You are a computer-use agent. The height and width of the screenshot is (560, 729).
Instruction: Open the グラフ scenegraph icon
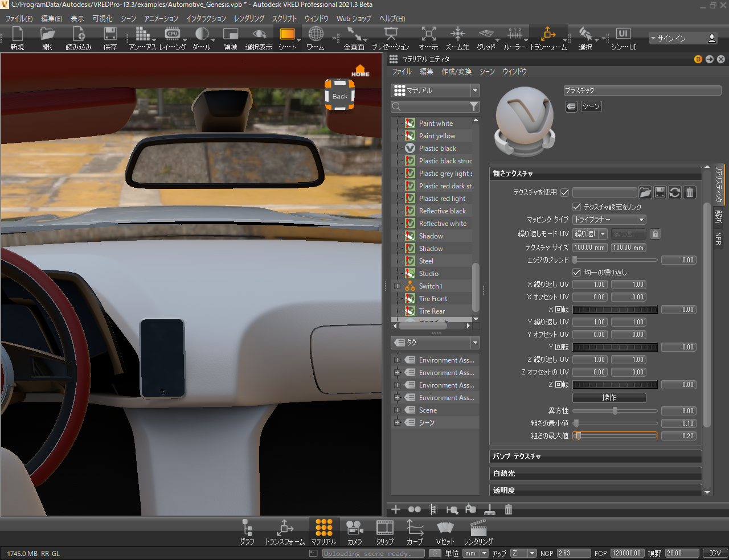click(x=247, y=532)
